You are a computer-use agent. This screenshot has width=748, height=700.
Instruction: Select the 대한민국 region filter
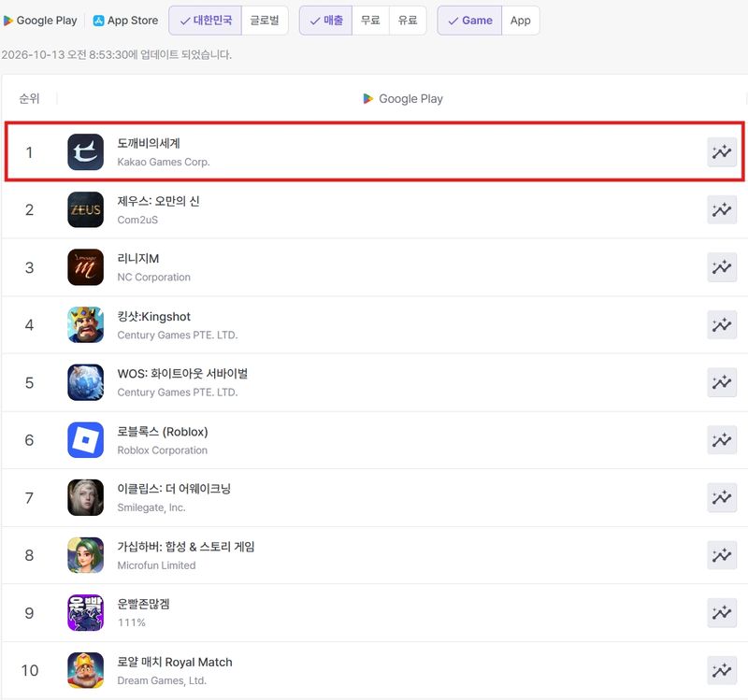pos(206,21)
